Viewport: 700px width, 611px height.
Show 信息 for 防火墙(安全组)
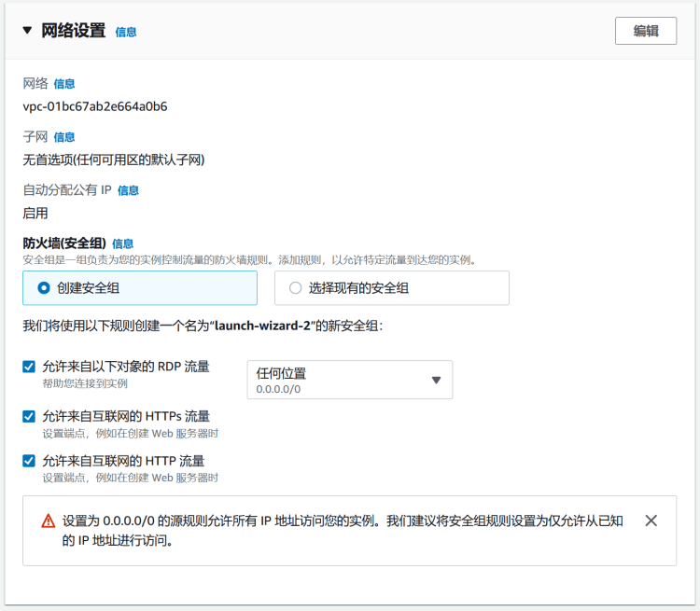122,243
